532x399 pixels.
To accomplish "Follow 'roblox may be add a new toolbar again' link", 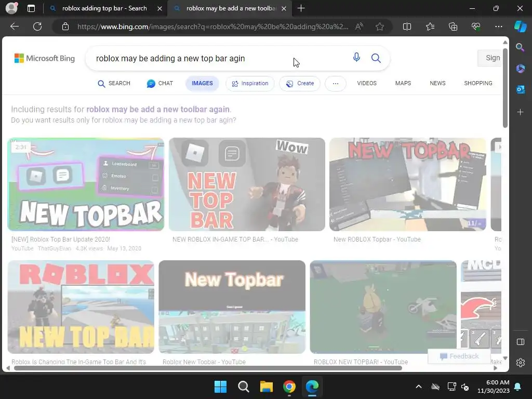I will [x=158, y=109].
